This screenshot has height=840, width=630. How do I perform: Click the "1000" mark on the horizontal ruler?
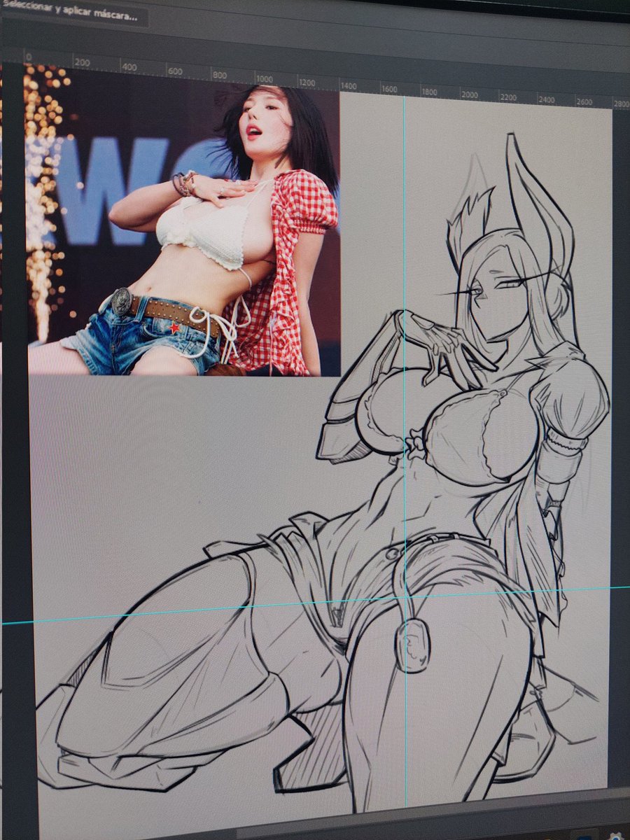click(263, 78)
